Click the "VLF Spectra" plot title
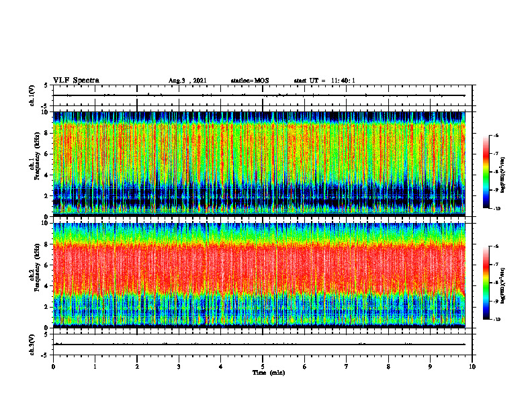Screen dimensions: 532x411 76,81
